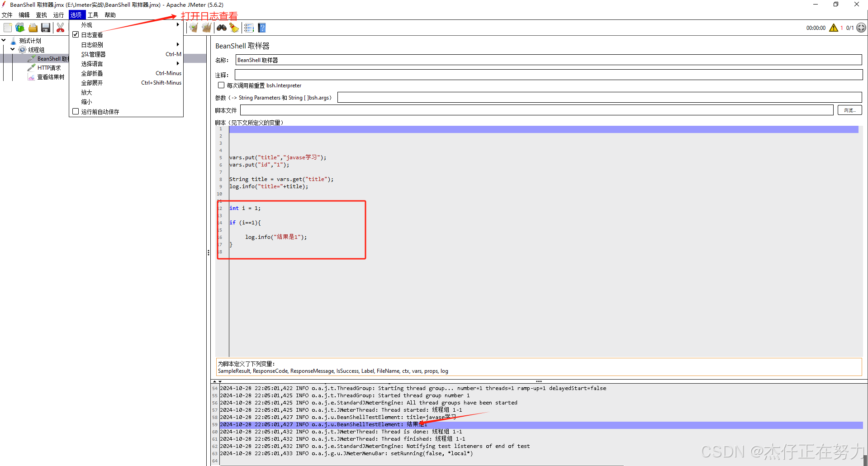This screenshot has width=868, height=466.
Task: Click the 参数 parameters input field
Action: tap(599, 97)
